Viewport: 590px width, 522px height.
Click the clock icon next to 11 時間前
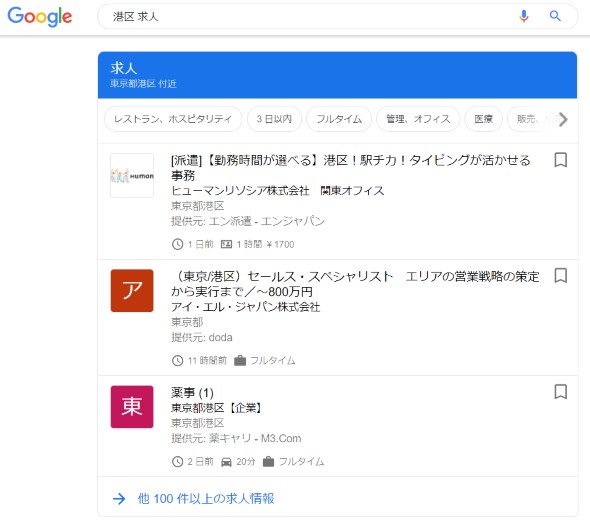pyautogui.click(x=178, y=361)
